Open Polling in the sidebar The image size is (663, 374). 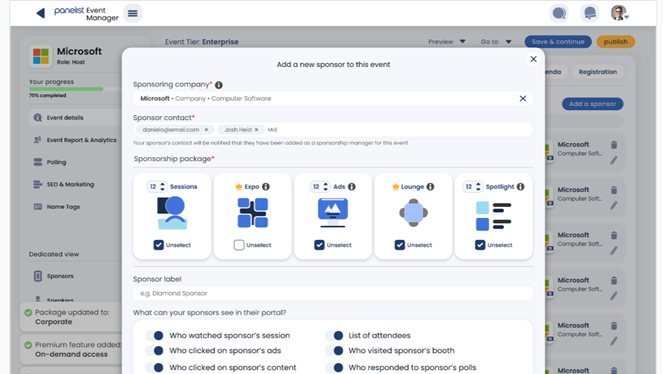[56, 162]
